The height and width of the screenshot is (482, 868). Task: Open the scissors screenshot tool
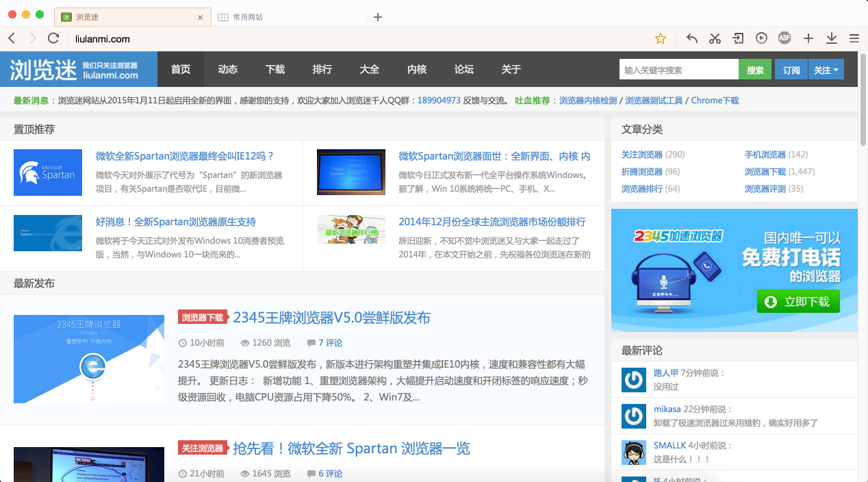point(715,38)
